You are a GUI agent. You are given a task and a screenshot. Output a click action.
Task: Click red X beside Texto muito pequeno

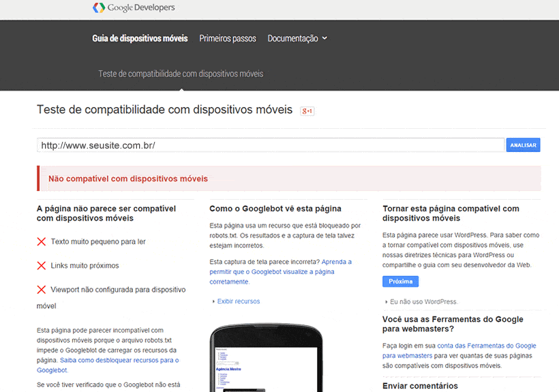42,241
